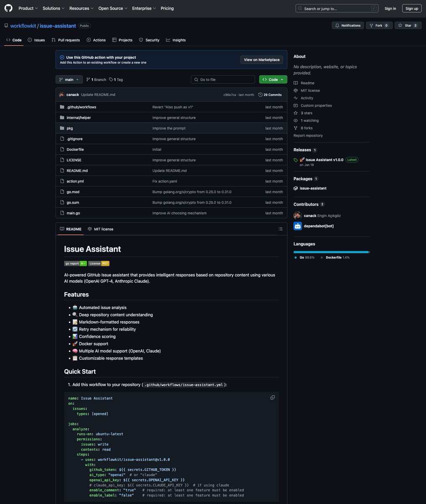Click the Sign in link
Screen dimensions: 426x504
pyautogui.click(x=390, y=8)
